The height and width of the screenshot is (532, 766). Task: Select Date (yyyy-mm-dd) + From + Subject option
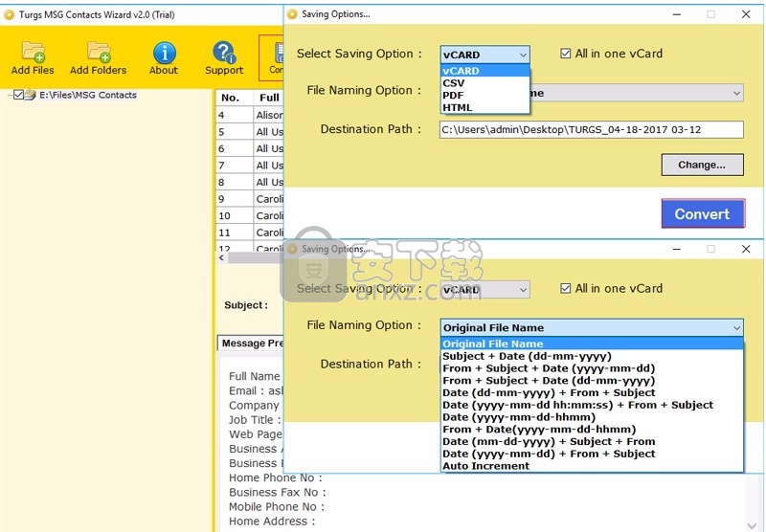(592, 454)
